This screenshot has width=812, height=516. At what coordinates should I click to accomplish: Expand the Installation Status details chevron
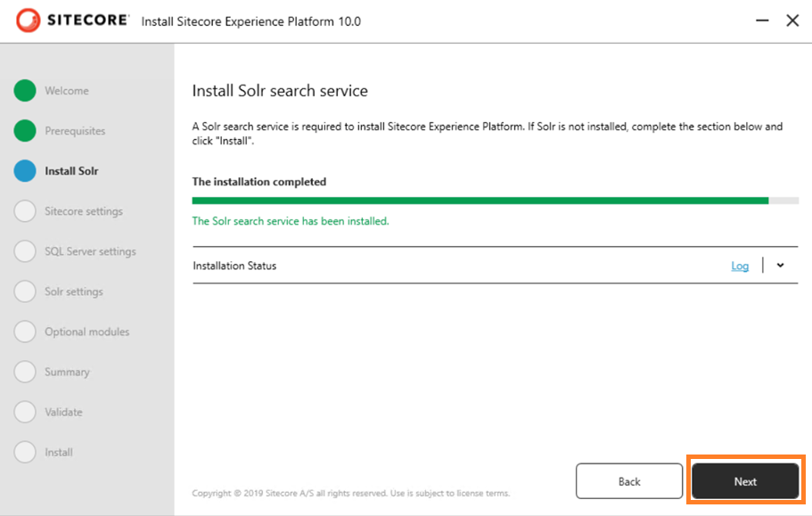click(x=781, y=266)
